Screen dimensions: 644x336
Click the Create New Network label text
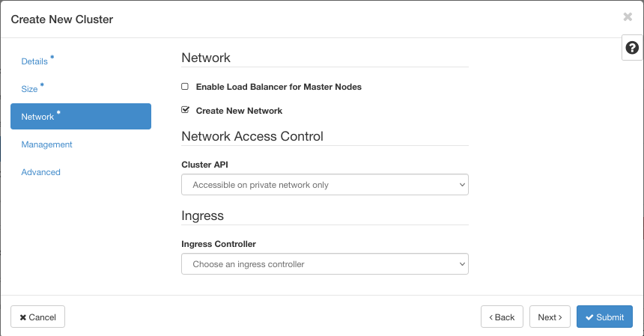coord(239,111)
